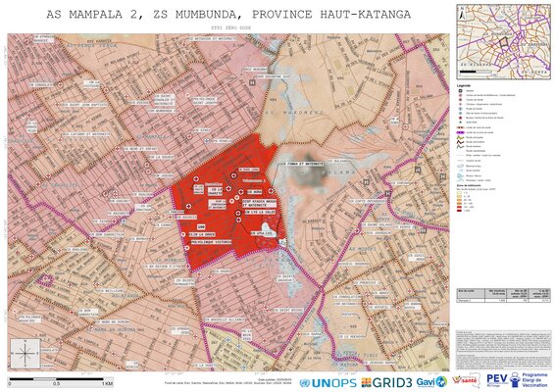Image resolution: width=555 pixels, height=392 pixels.
Task: Click the health marker beside the CS BORA label
Action: point(240,192)
